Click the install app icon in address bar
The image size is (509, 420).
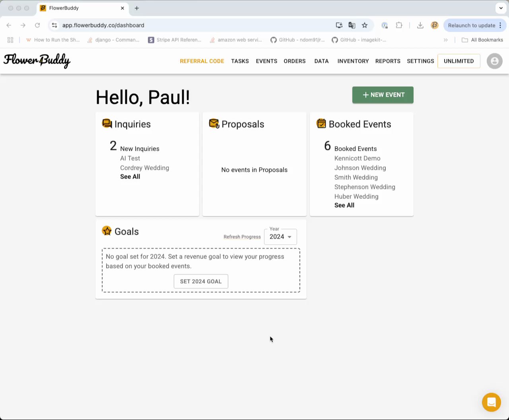point(339,25)
